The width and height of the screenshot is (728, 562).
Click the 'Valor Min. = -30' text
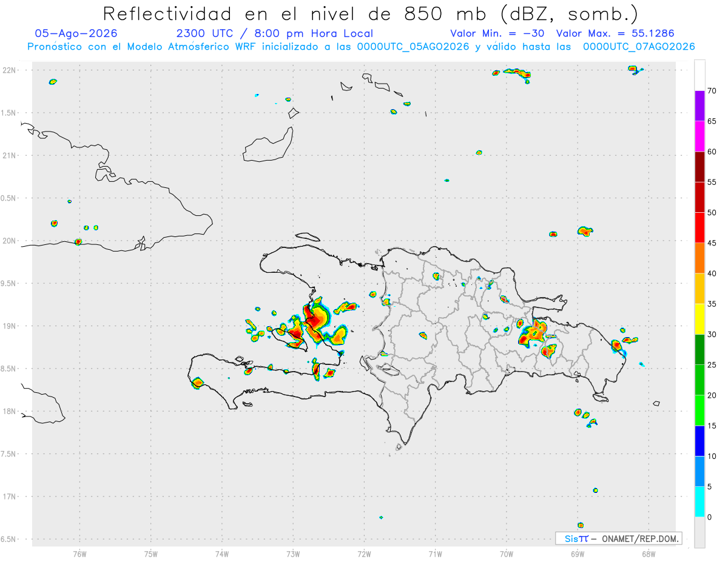tap(499, 34)
